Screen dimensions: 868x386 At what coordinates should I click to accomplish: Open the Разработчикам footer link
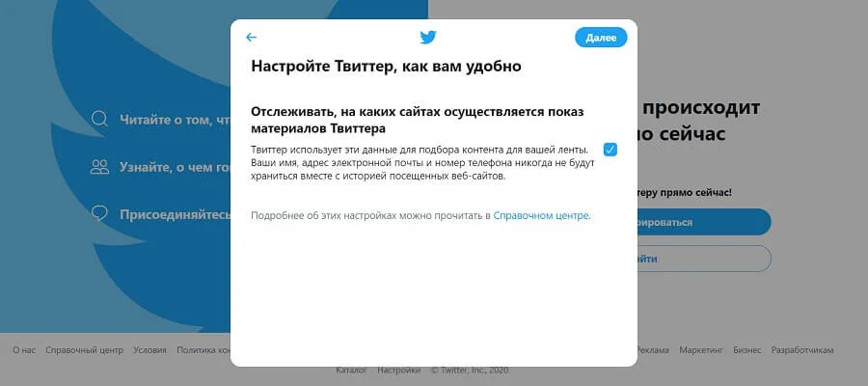click(x=802, y=350)
